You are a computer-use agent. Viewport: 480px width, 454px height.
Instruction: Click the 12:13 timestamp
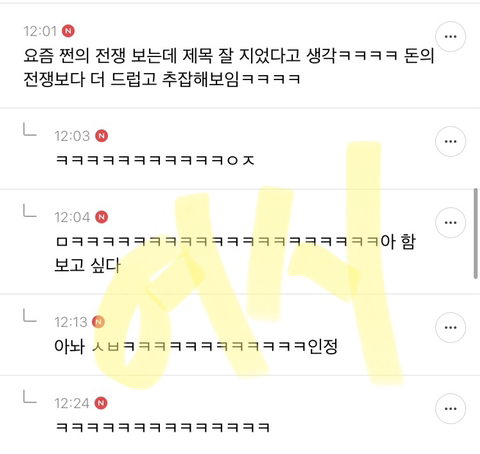pyautogui.click(x=71, y=322)
